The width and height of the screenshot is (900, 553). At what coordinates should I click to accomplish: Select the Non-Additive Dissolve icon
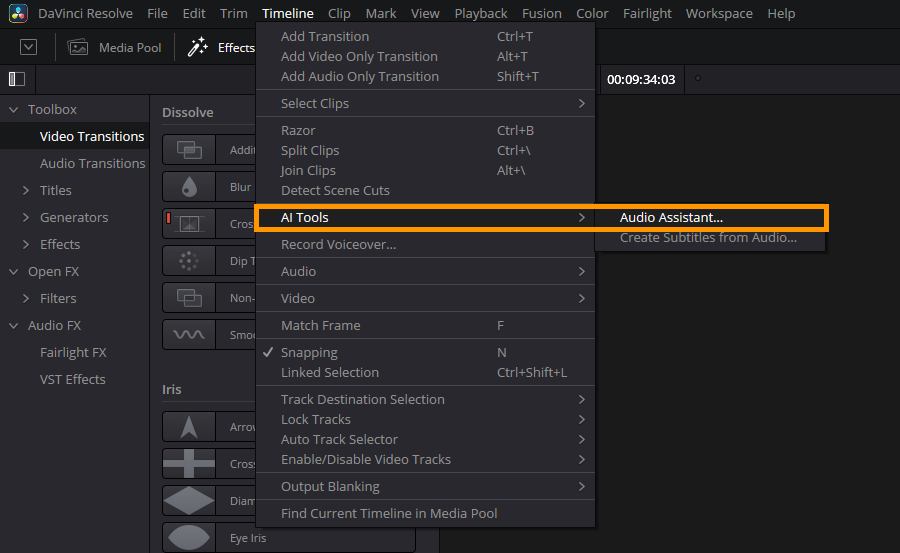(189, 297)
